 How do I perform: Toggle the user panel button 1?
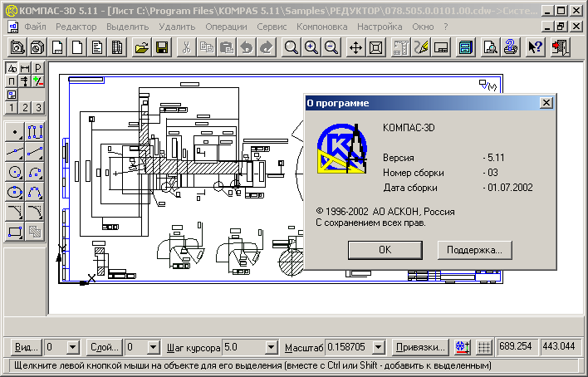(x=12, y=108)
